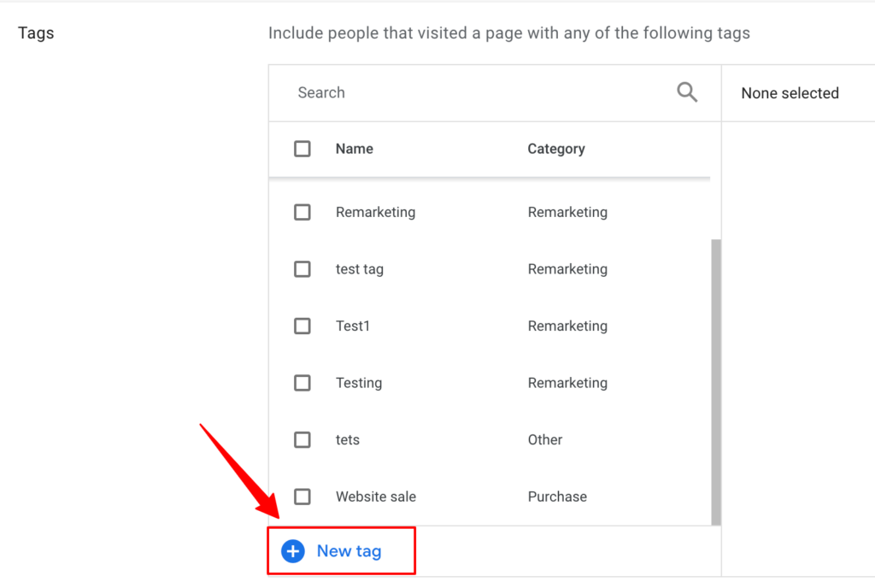The height and width of the screenshot is (588, 875).
Task: Select the checkbox for test tag
Action: click(x=302, y=268)
